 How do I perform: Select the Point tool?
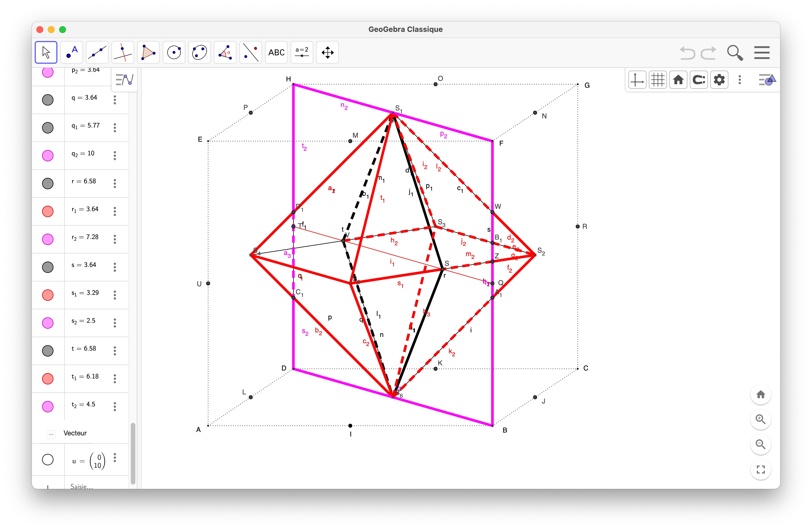72,52
